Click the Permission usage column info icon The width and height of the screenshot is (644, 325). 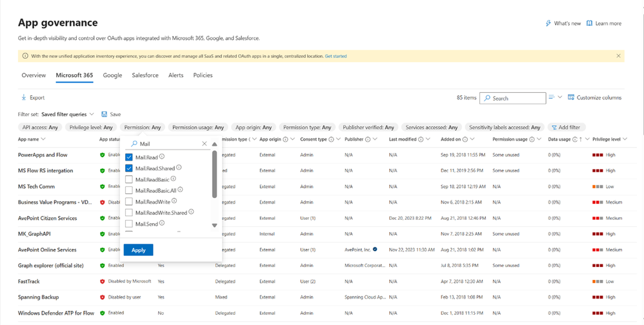pyautogui.click(x=532, y=139)
